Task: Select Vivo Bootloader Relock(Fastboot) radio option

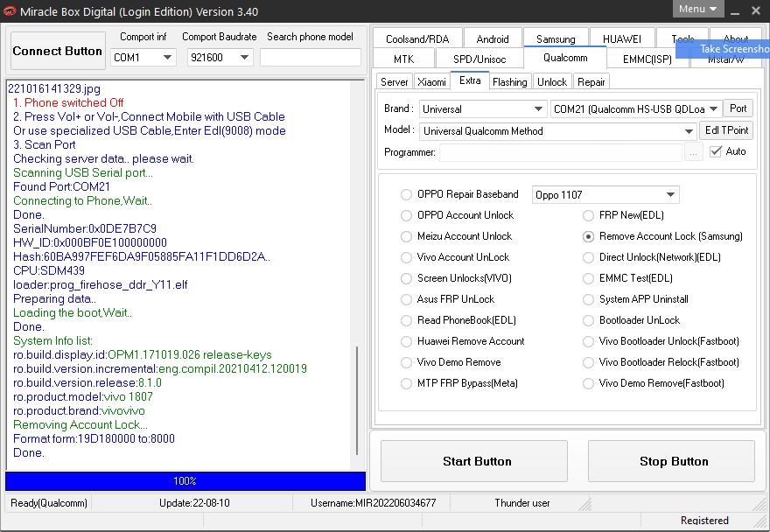Action: [x=661, y=362]
